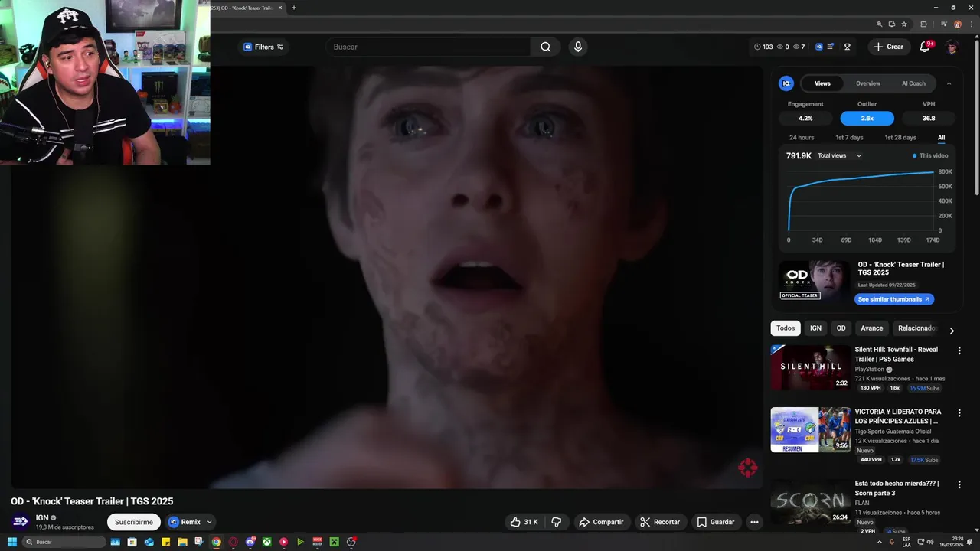Open the Filters control
The width and height of the screenshot is (980, 551).
coord(263,47)
